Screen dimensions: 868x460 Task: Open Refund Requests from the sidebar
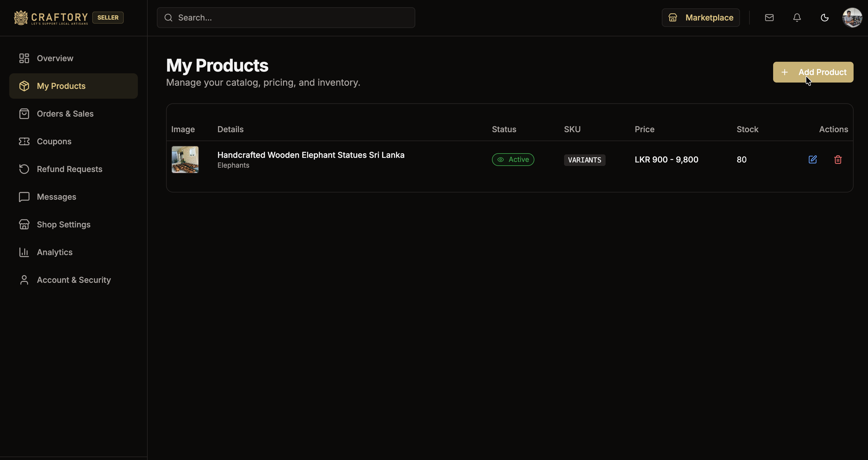(69, 169)
